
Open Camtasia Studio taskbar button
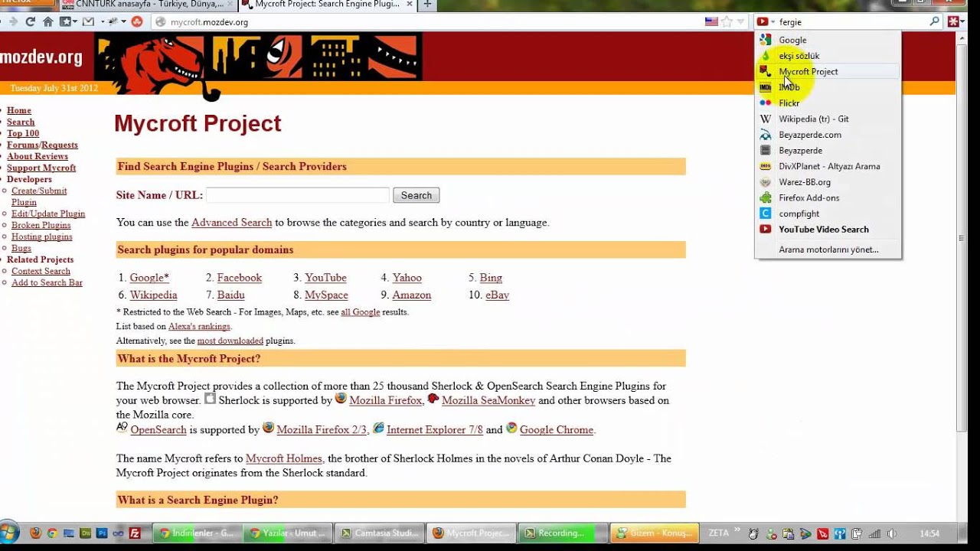[x=381, y=533]
